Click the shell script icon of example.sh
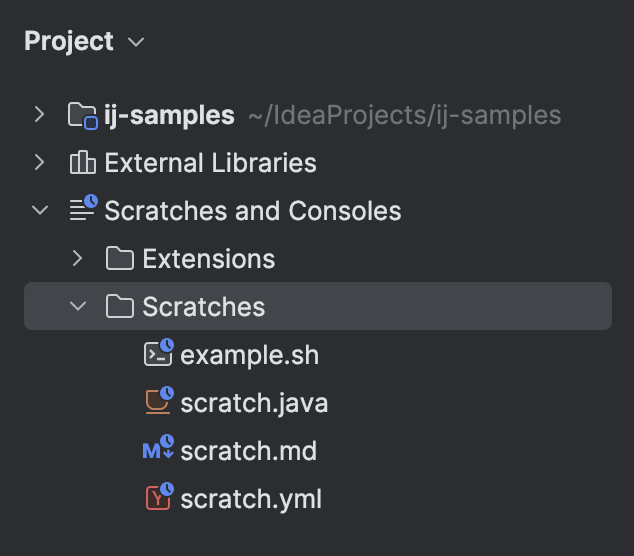Image resolution: width=634 pixels, height=556 pixels. pos(158,353)
